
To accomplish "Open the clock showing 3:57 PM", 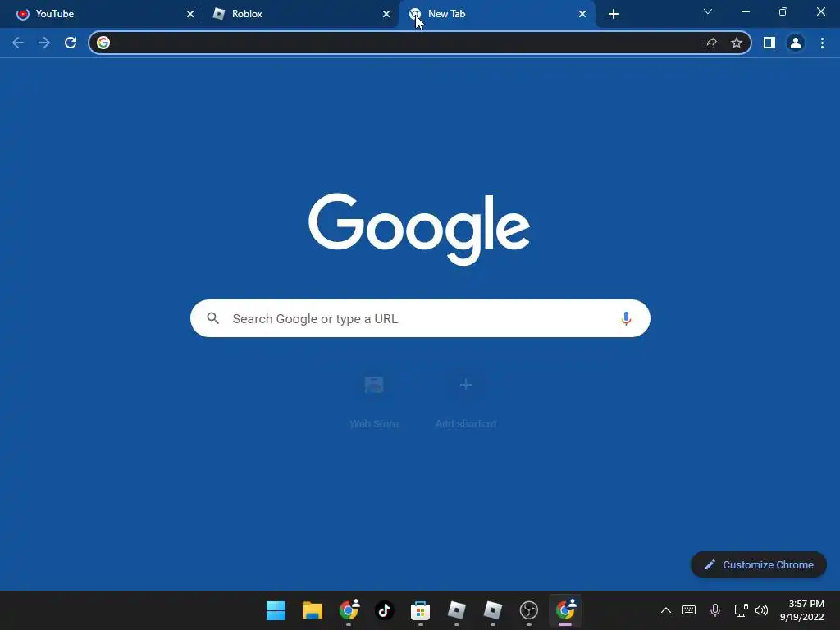I will click(x=801, y=610).
